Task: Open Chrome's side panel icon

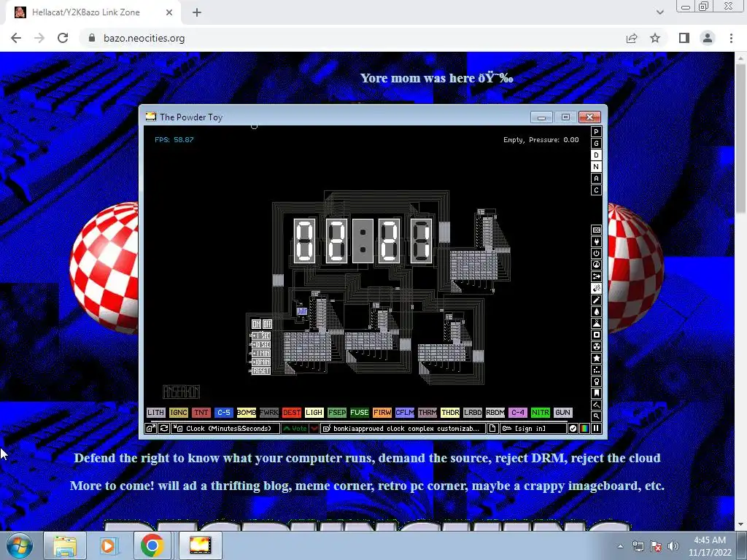Action: [x=684, y=38]
